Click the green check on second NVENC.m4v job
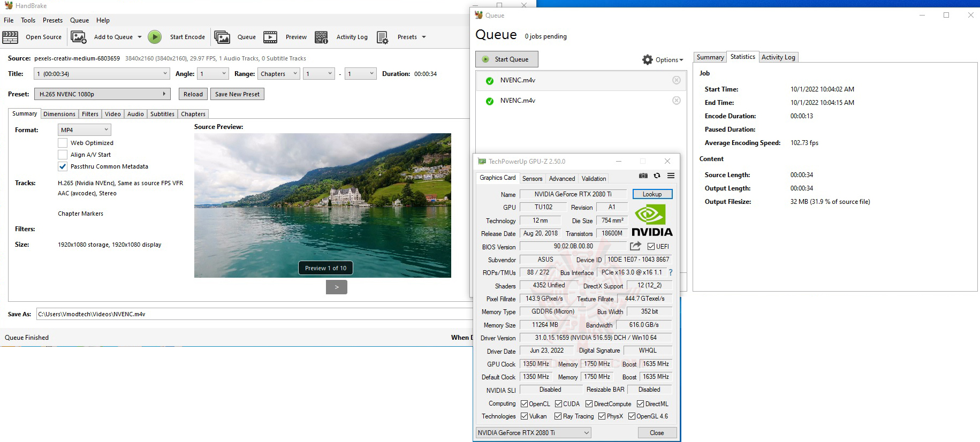 click(x=489, y=101)
